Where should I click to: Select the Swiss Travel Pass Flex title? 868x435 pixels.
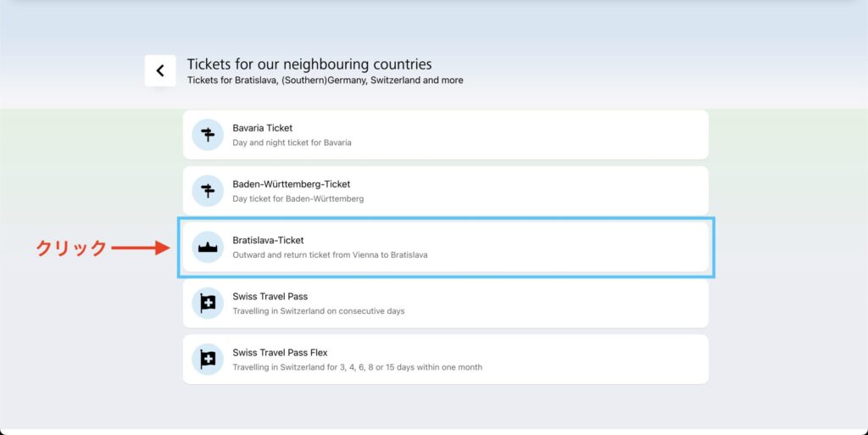click(x=280, y=353)
